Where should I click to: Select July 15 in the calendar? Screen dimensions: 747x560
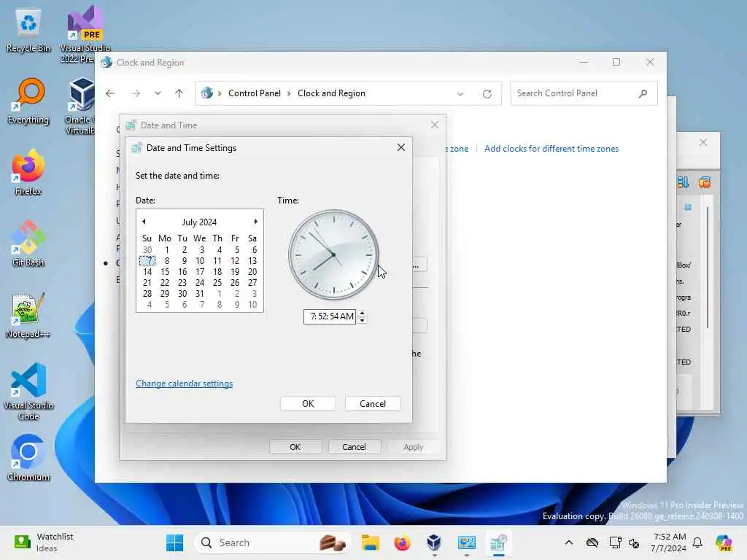pyautogui.click(x=165, y=271)
